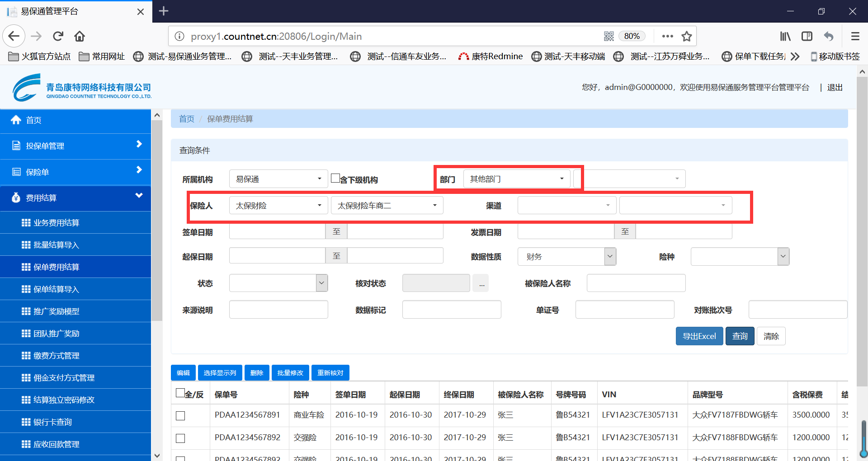Viewport: 868px width, 461px height.
Task: Open the 所属机构 dropdown showing 易保通
Action: tap(278, 179)
